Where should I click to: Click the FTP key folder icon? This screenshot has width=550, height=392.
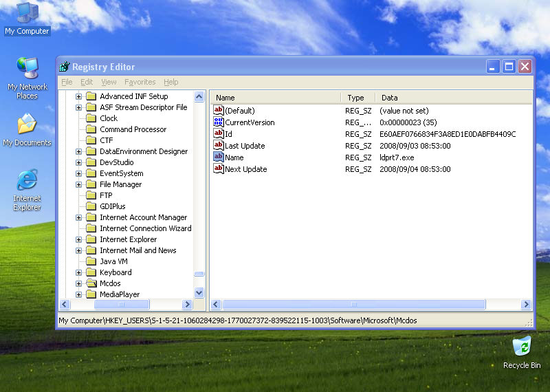[x=91, y=195]
